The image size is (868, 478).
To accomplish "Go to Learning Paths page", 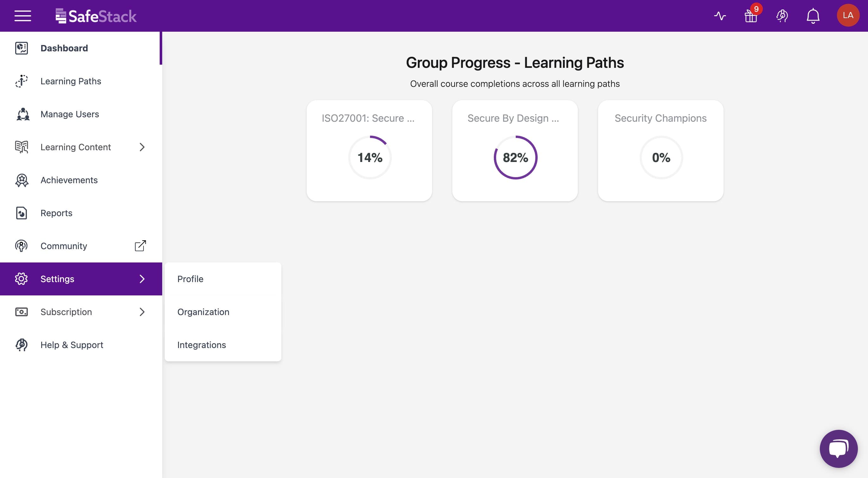I will pos(70,81).
